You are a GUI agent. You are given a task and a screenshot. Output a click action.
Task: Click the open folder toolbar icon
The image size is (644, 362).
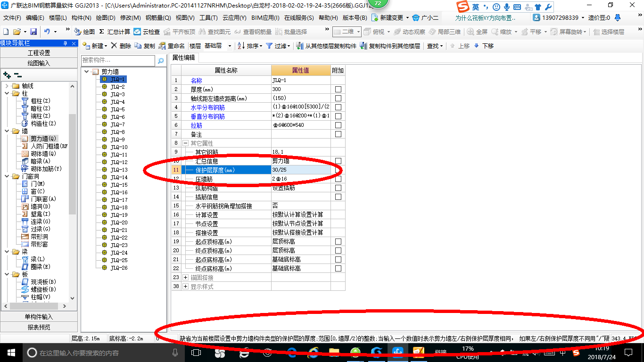pyautogui.click(x=17, y=32)
